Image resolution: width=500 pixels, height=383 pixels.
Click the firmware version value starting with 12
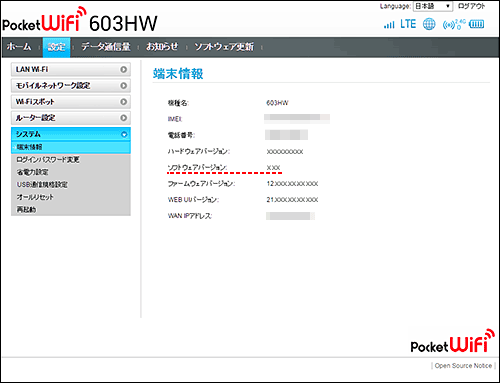(x=292, y=184)
